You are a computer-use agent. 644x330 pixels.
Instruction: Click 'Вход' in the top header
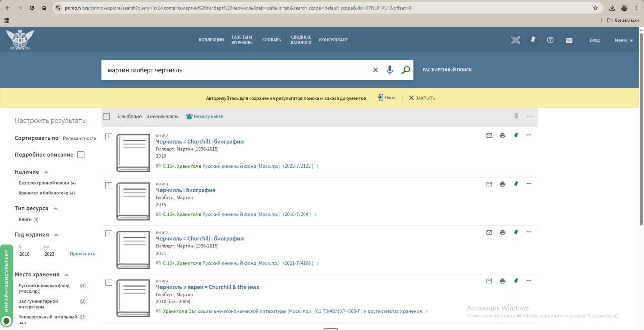pyautogui.click(x=595, y=40)
